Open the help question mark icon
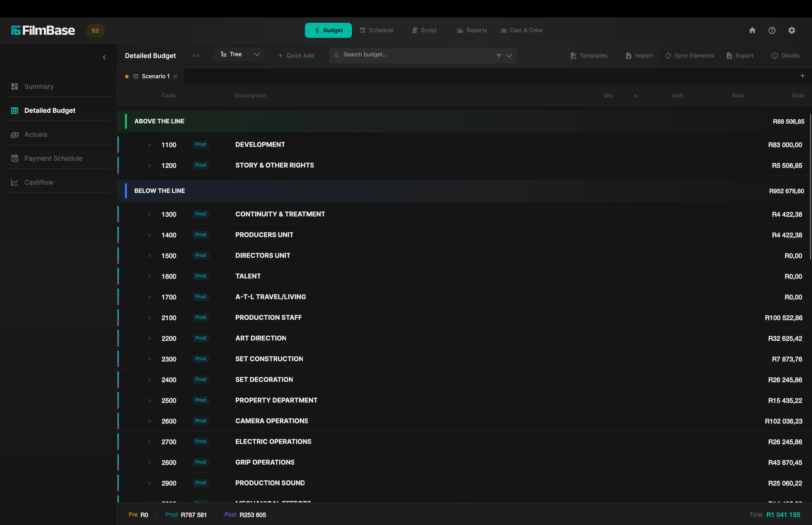The width and height of the screenshot is (812, 525). (x=772, y=30)
